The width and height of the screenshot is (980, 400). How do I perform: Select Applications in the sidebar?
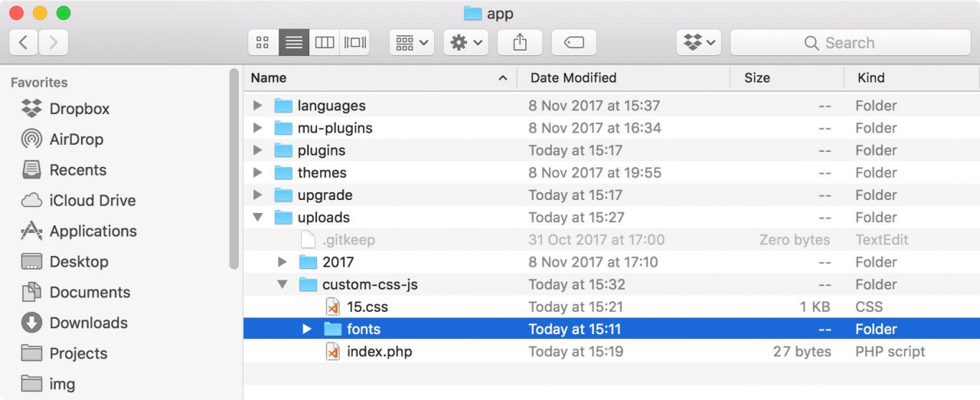point(93,231)
